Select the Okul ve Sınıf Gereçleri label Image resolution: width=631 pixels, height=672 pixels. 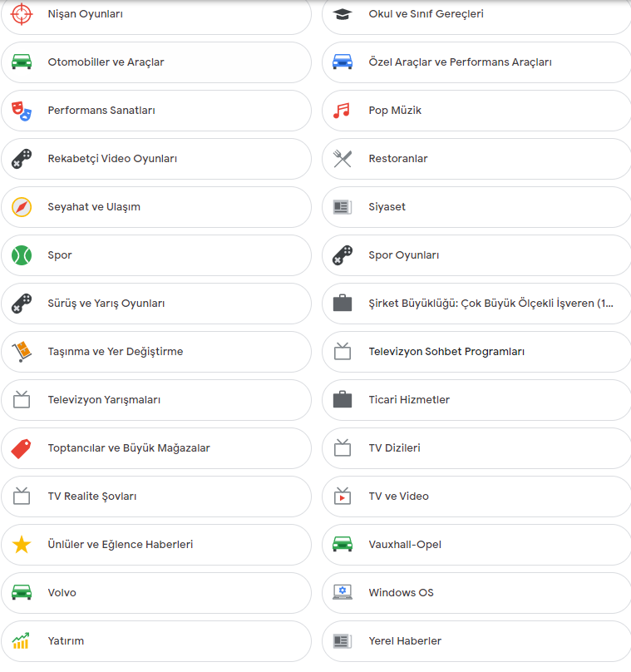click(x=426, y=14)
